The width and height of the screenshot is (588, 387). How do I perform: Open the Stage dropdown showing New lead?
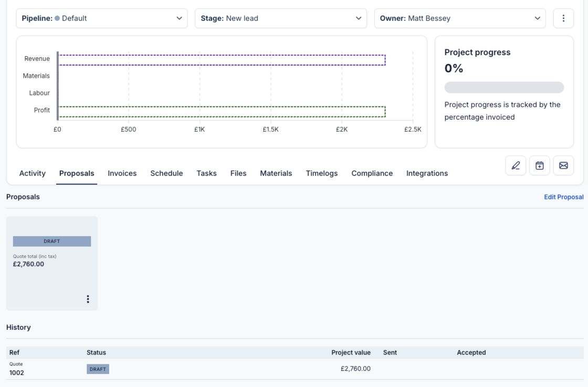(281, 18)
